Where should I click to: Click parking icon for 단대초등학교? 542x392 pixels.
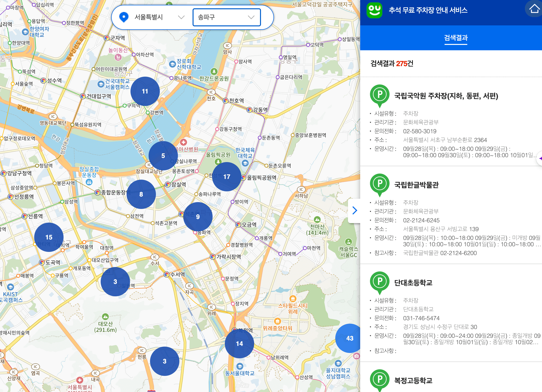(x=380, y=283)
